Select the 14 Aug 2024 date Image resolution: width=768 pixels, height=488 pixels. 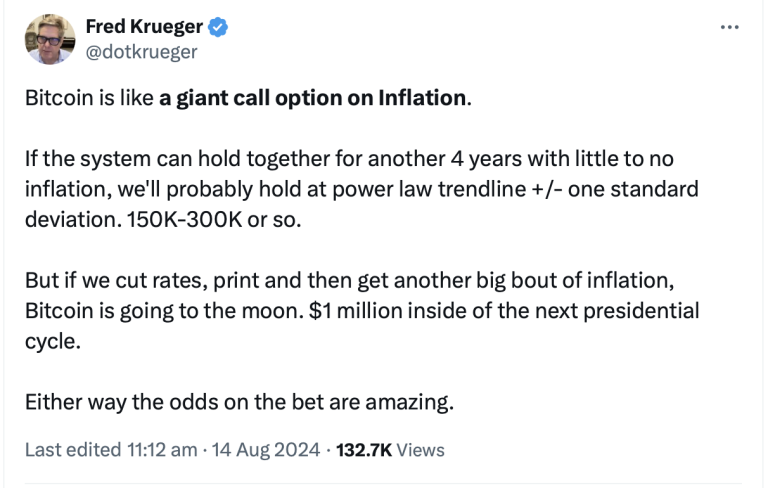266,449
